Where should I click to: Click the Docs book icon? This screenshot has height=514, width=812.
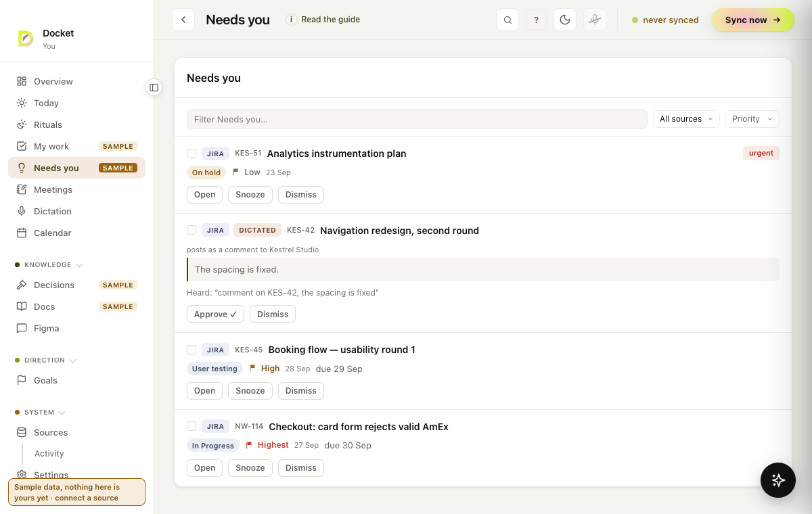(22, 306)
